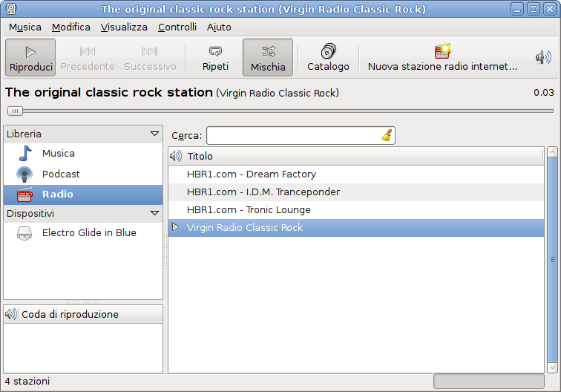Open the Catalogo disc icon
The height and width of the screenshot is (392, 561).
(x=328, y=52)
